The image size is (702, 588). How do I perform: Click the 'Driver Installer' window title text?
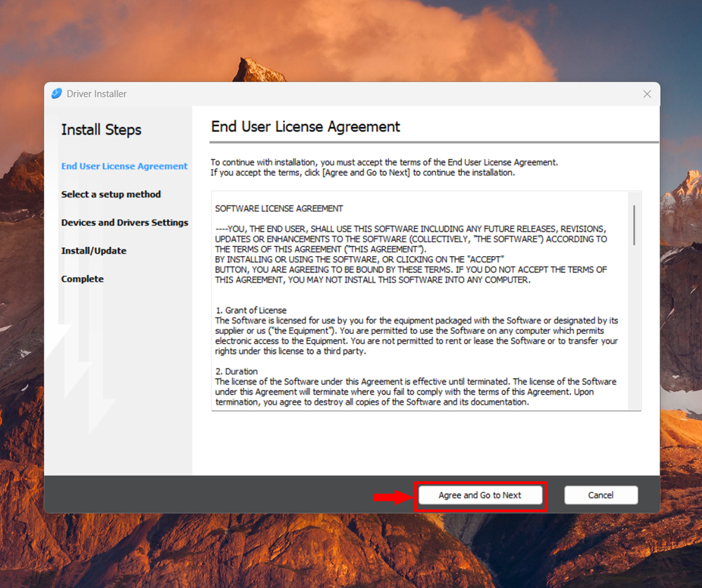click(x=97, y=94)
